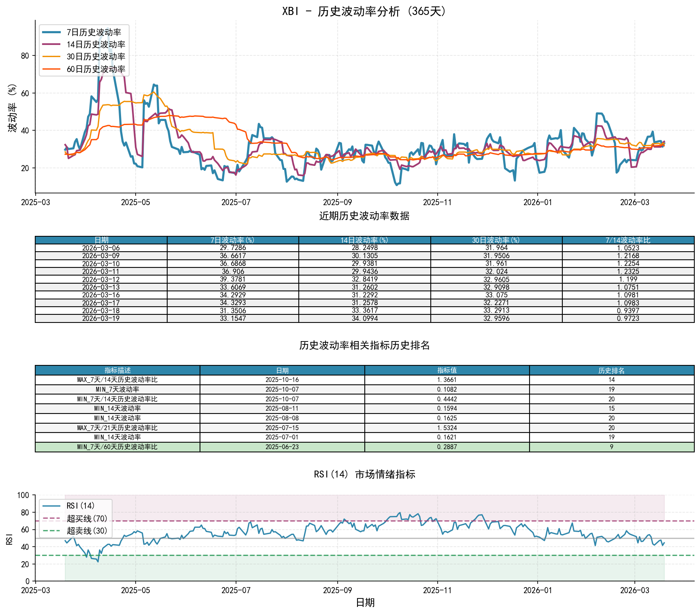
Task: Select the 2026-03-19 data row
Action: coord(348,318)
